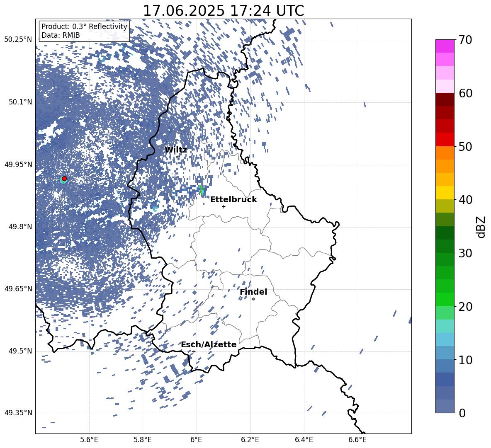491x448 pixels.
Task: Click the yellow colorbar segment above 40
Action: coord(445,193)
